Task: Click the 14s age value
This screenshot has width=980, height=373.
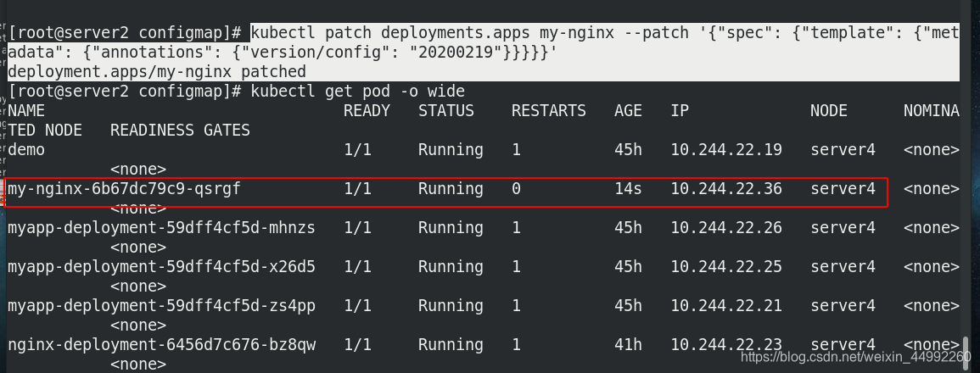Action: (628, 189)
